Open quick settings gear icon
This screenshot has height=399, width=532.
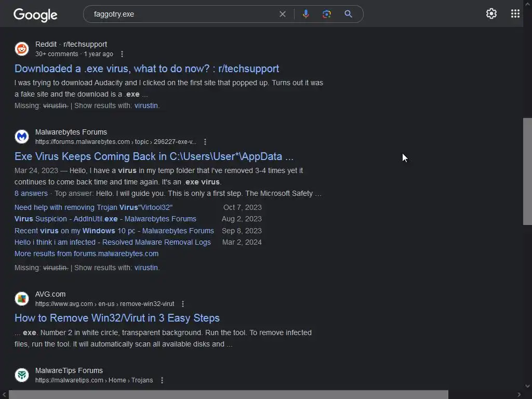click(x=491, y=14)
